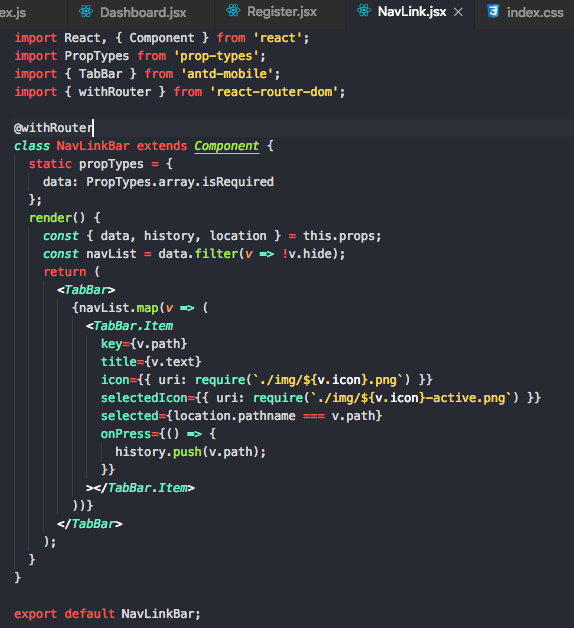Close the NavLink.jsx tab
Viewport: 574px width, 628px height.
click(458, 12)
